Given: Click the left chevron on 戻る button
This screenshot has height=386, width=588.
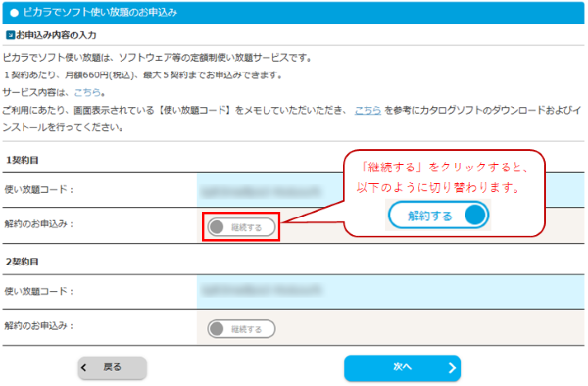Looking at the screenshot, I should [x=84, y=367].
